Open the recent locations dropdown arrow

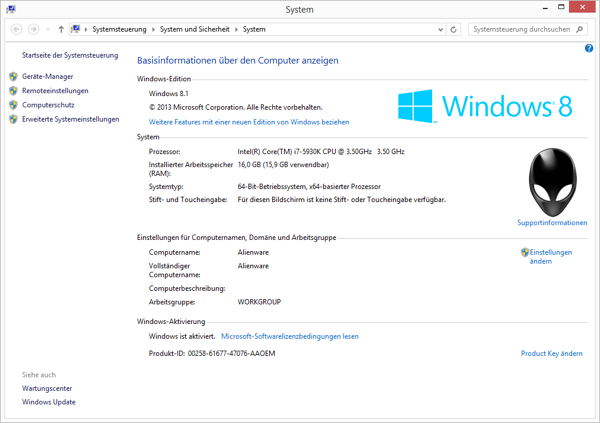[x=48, y=29]
